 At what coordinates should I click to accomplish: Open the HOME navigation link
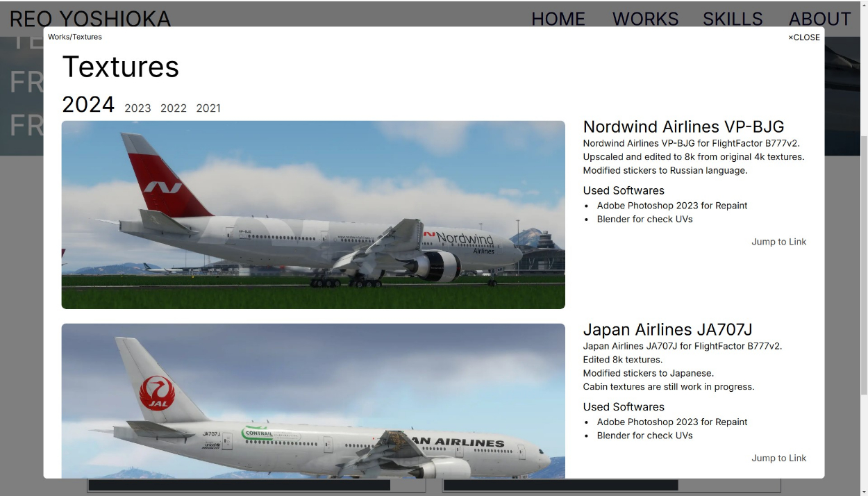[x=558, y=19]
